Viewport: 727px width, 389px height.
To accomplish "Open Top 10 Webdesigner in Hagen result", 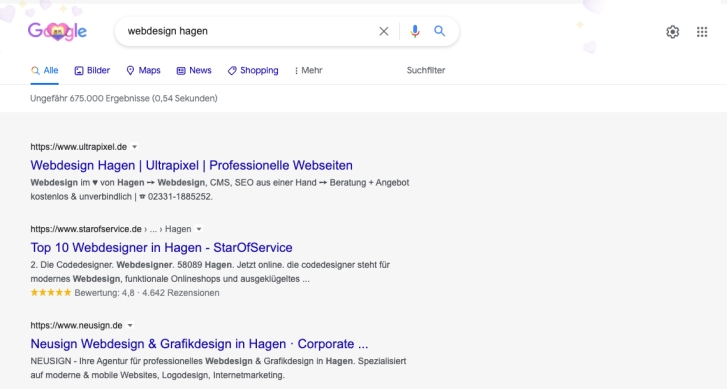I will point(161,248).
